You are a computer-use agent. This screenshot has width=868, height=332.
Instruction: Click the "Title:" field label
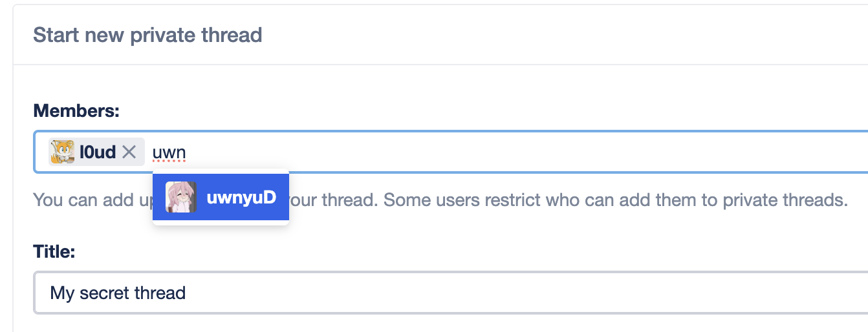(54, 251)
